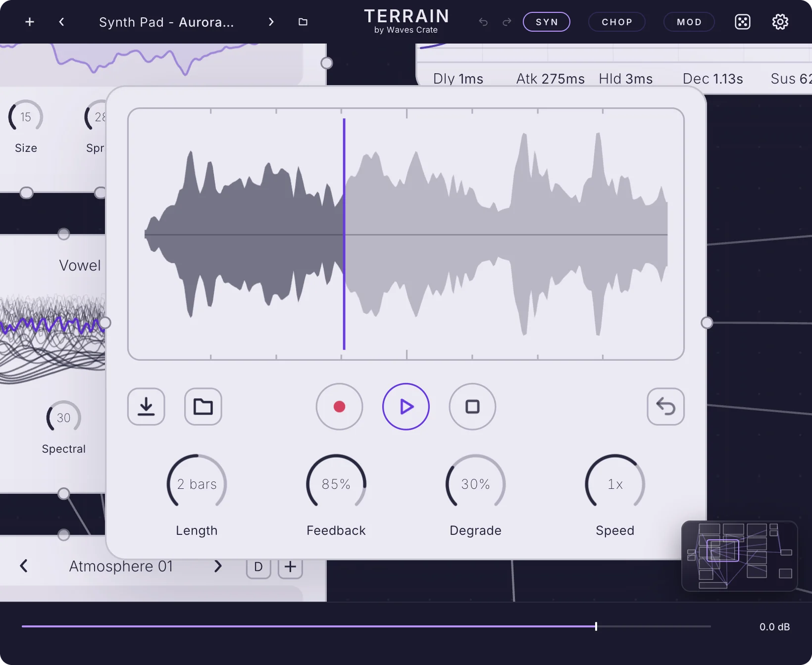Click the randomize dice icon
Screen dimensions: 812x665
pos(743,22)
